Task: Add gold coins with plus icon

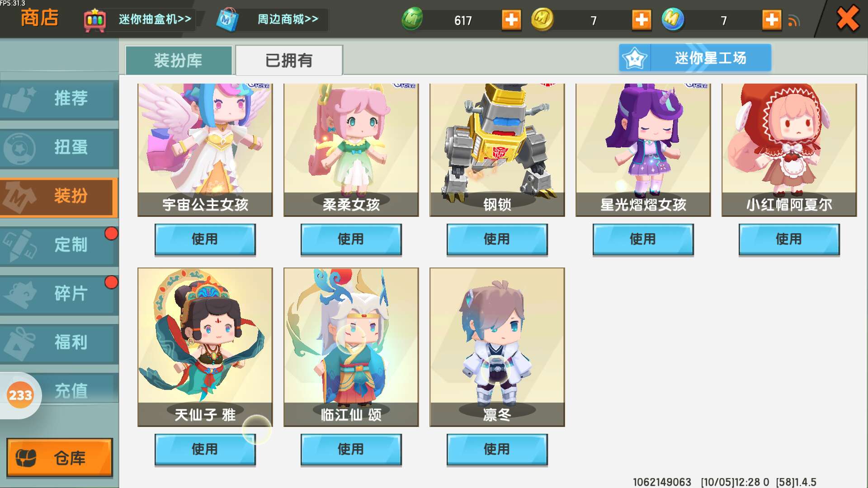Action: (642, 20)
